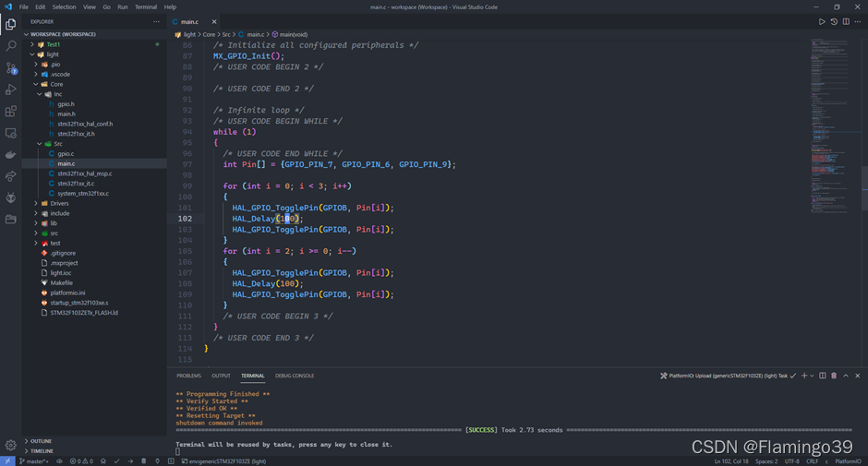868x466 pixels.
Task: Click Run Code play icon in editor toolbar
Action: pyautogui.click(x=822, y=21)
